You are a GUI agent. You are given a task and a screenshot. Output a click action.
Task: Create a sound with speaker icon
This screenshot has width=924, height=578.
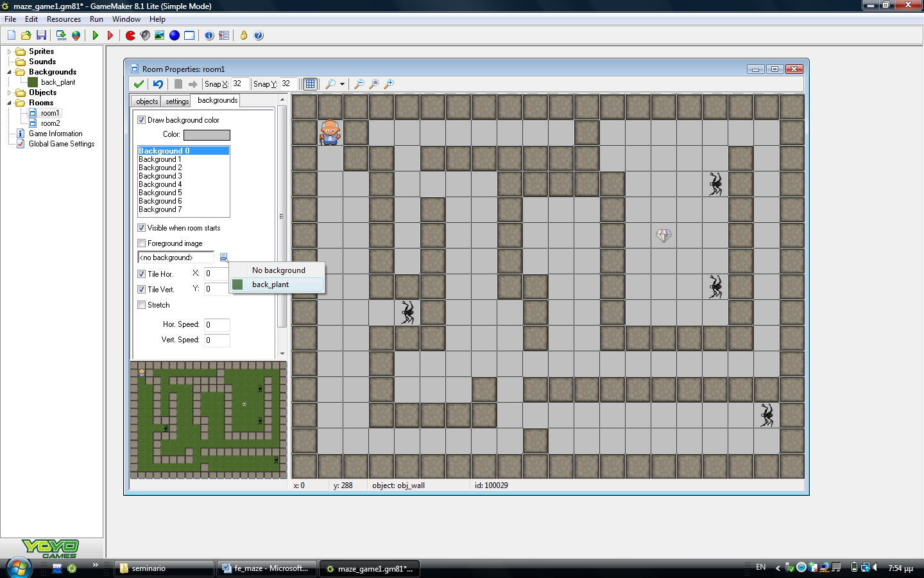[145, 35]
